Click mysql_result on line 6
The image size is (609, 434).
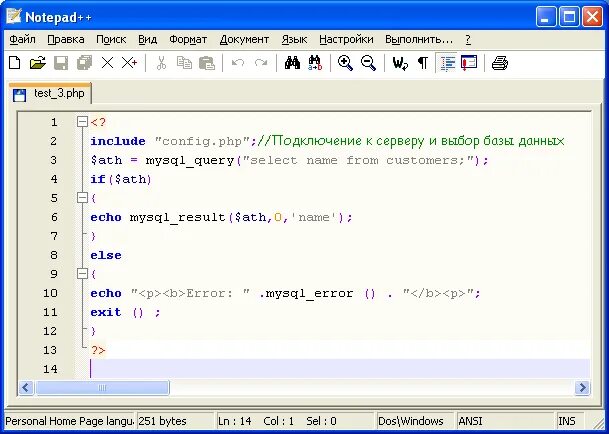tap(178, 218)
